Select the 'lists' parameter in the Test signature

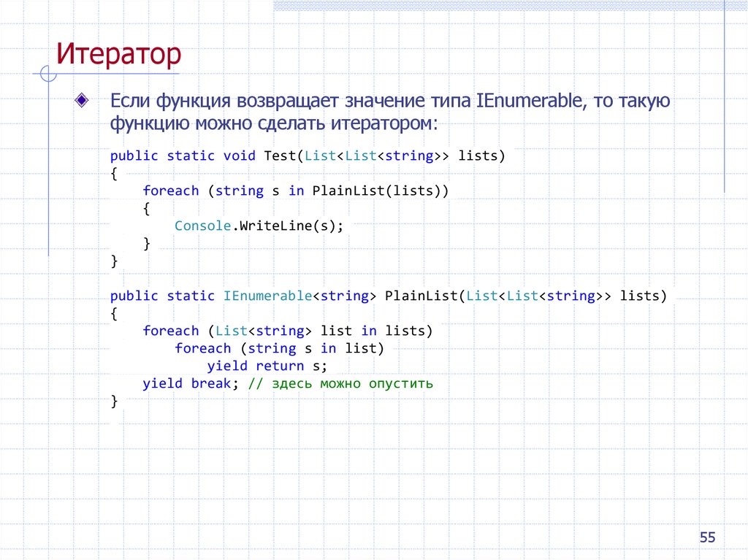click(480, 156)
